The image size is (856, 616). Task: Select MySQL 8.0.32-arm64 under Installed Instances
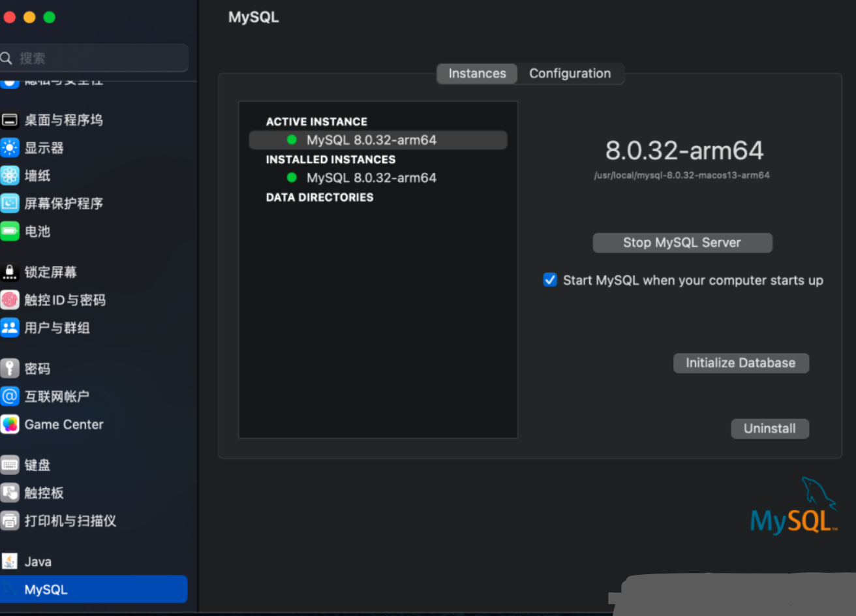click(x=371, y=178)
